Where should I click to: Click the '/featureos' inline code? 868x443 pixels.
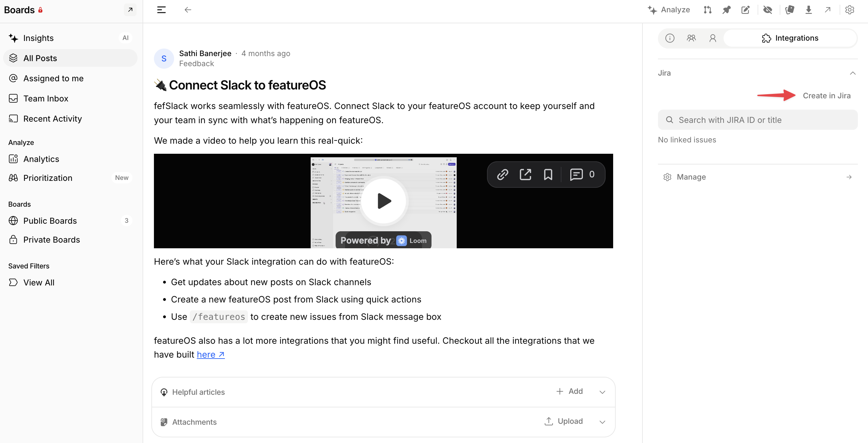point(219,317)
